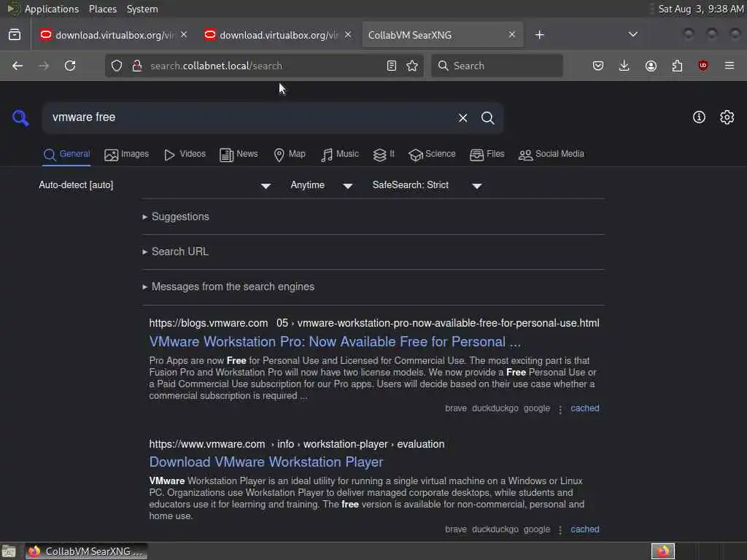Click the clock Sat Aug 3 9:38 AM
This screenshot has width=747, height=560.
(x=701, y=9)
